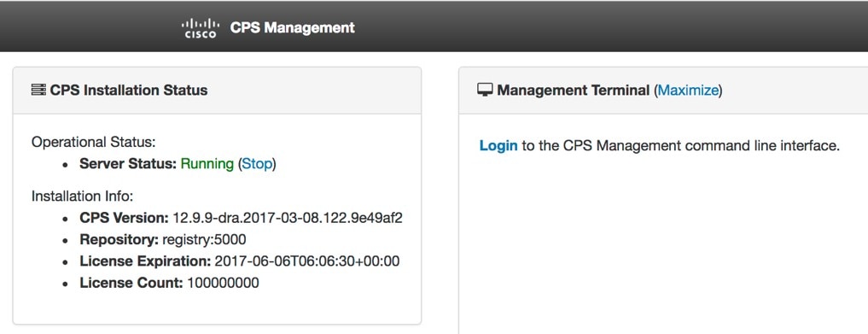Follow the Login link to command line
Image resolution: width=868 pixels, height=334 pixels.
click(x=498, y=146)
